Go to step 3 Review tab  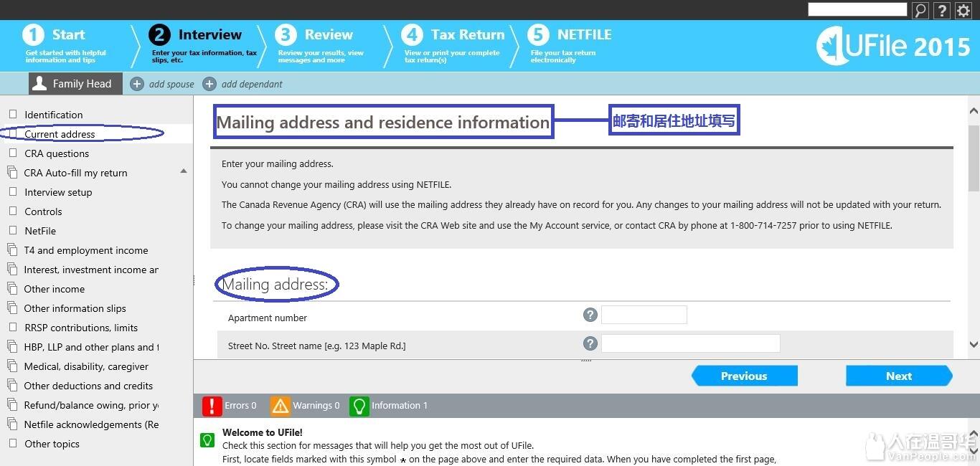tap(321, 45)
